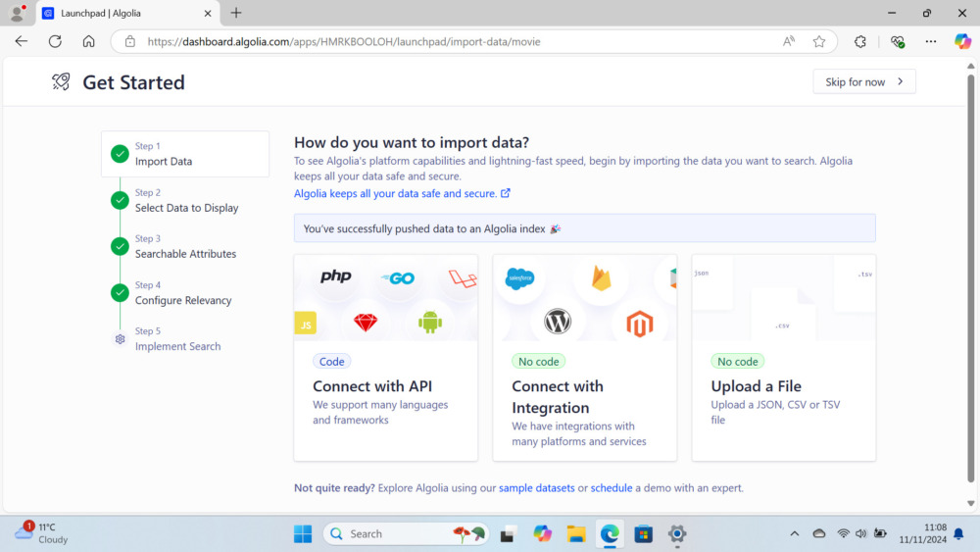This screenshot has width=980, height=552.
Task: Open File Explorer from taskbar
Action: pyautogui.click(x=575, y=534)
